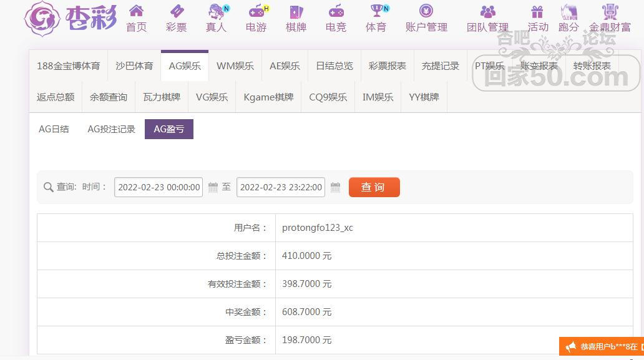Click the value 410.0000 元

pos(307,256)
